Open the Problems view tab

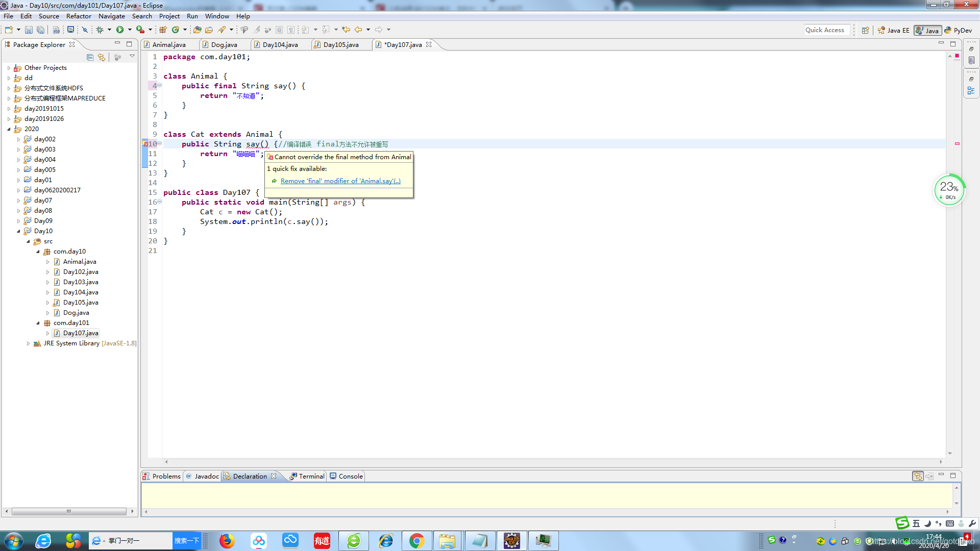pos(162,476)
